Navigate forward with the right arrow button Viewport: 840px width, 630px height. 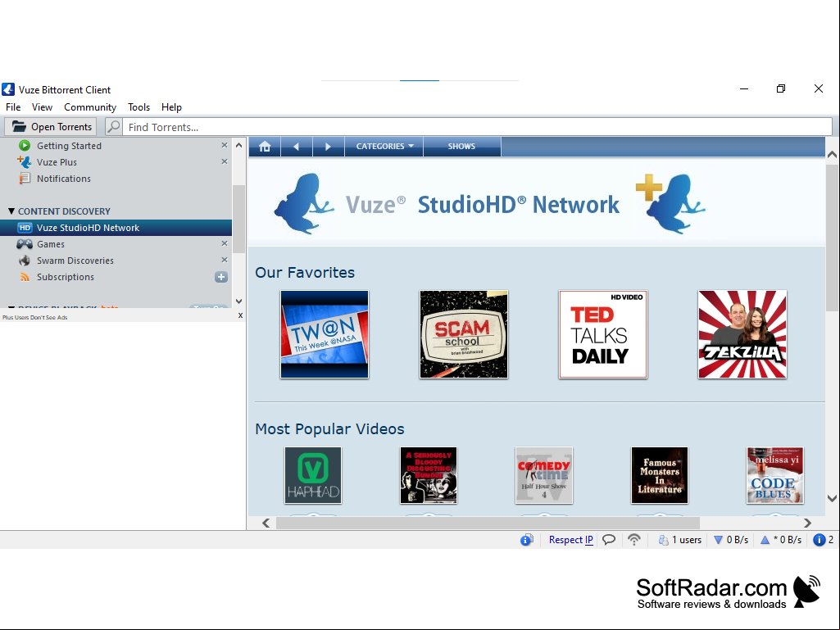pos(328,147)
